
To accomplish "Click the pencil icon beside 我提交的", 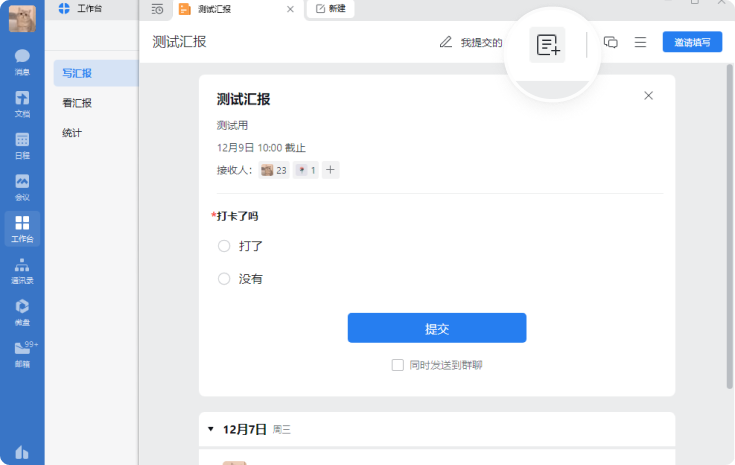I will tap(446, 42).
